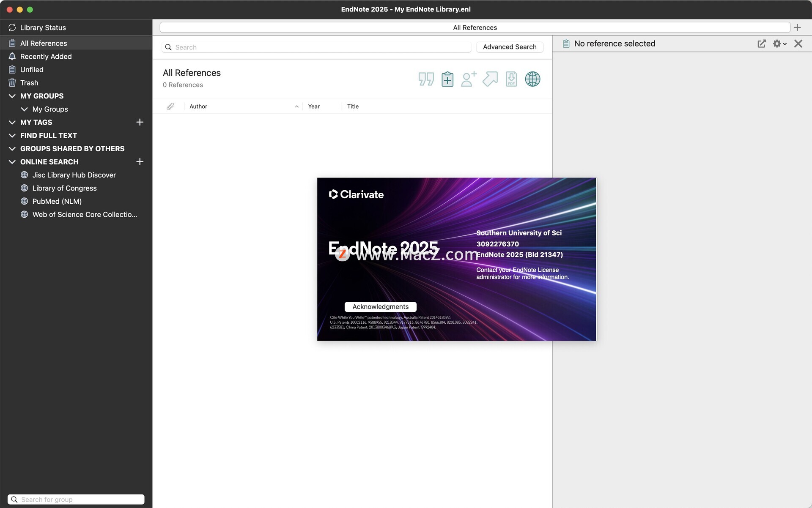Screen dimensions: 812x508
Task: Click the find full text PDF icon
Action: [511, 79]
